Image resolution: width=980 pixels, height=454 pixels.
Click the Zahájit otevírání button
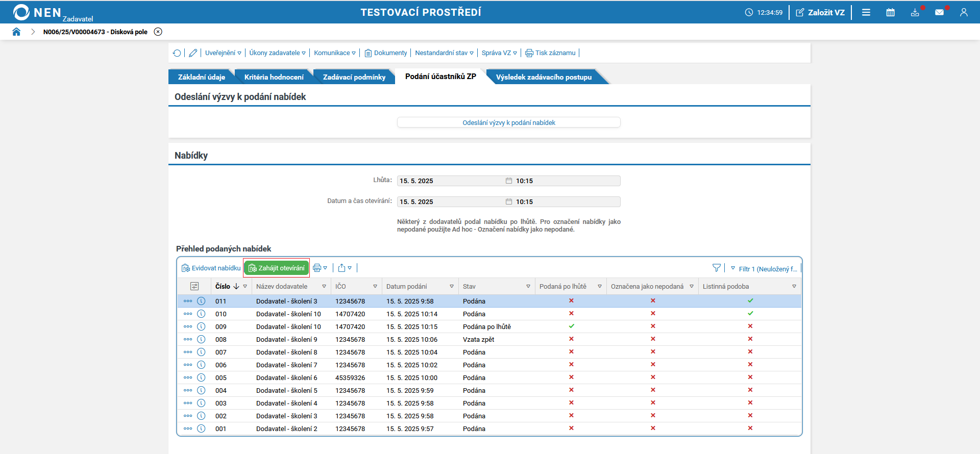(x=277, y=268)
